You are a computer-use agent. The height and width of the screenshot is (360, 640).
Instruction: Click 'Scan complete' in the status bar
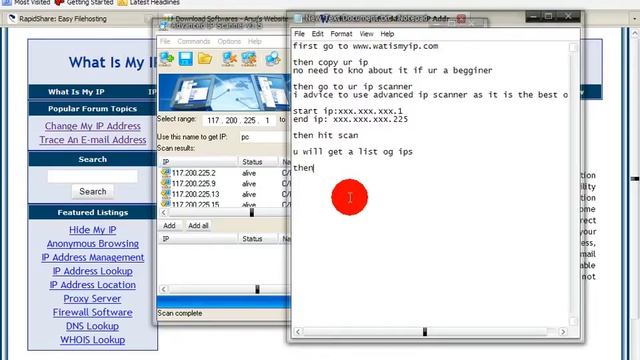(180, 313)
